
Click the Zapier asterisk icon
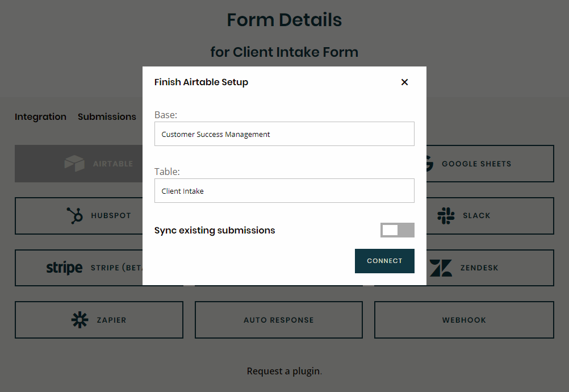pyautogui.click(x=80, y=320)
